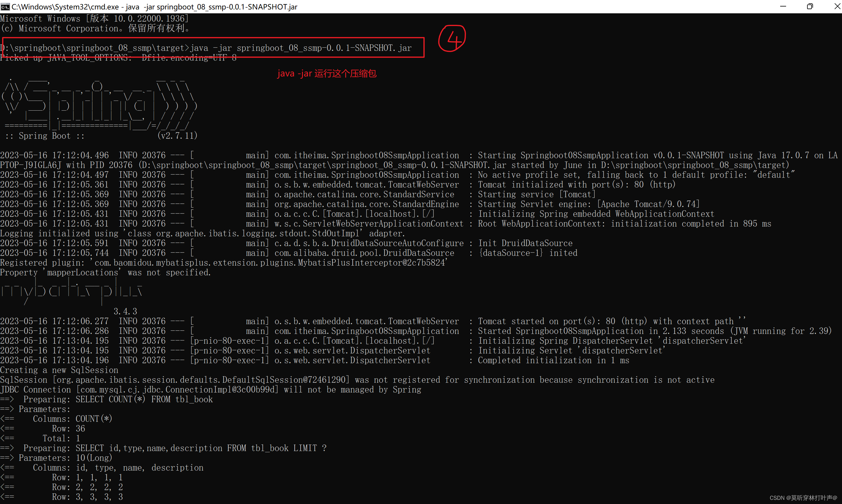Click the 'Picked up JAVA_TOOL_OPTIONS' line
842x504 pixels.
(x=118, y=58)
